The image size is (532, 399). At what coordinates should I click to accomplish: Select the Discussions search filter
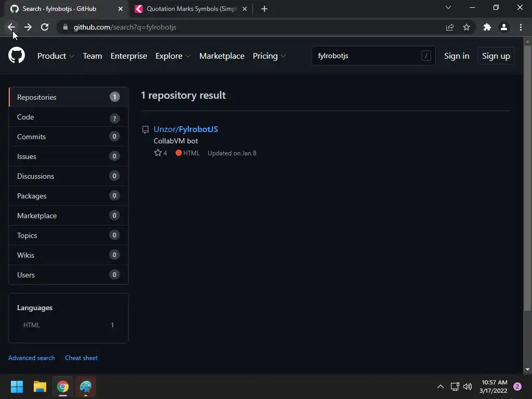click(x=69, y=176)
